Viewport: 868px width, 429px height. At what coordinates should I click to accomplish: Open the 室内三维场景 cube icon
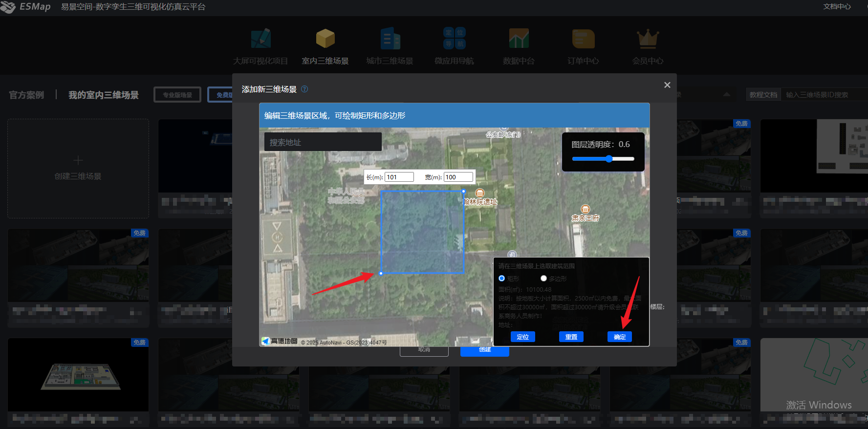[325, 38]
